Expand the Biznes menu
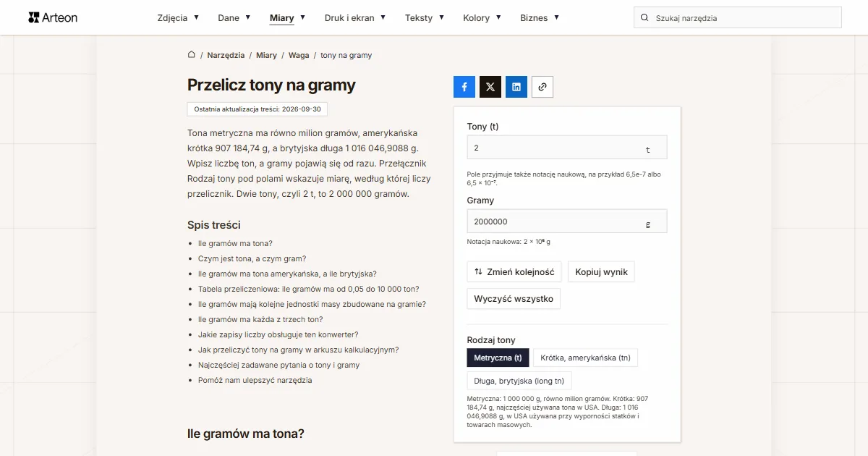This screenshot has height=456, width=868. tap(540, 18)
